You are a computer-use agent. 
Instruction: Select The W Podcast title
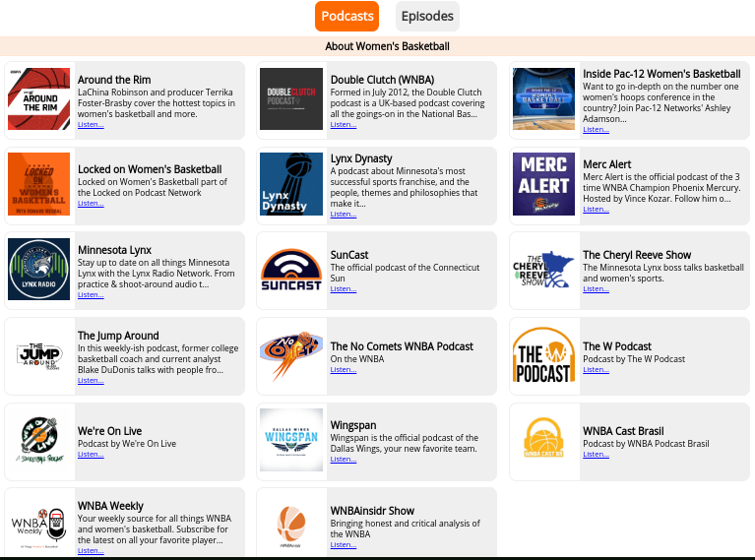click(x=617, y=346)
